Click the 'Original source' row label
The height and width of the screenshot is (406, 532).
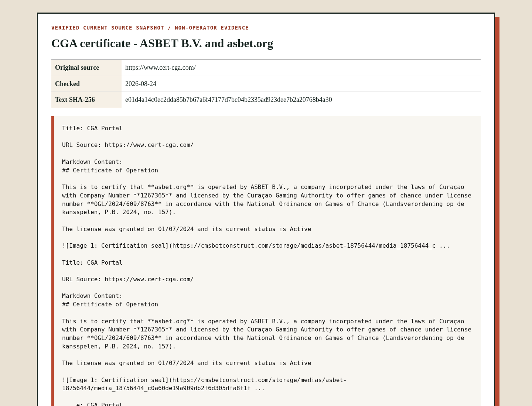point(77,68)
